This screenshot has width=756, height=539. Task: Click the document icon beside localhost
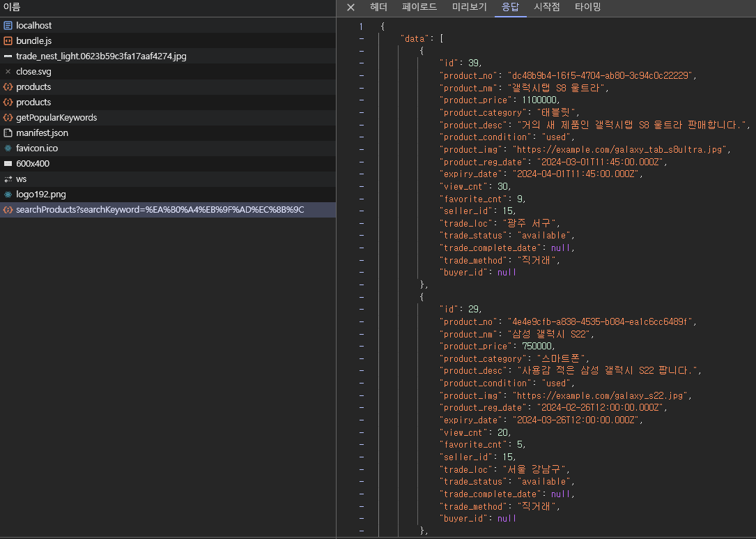point(8,26)
